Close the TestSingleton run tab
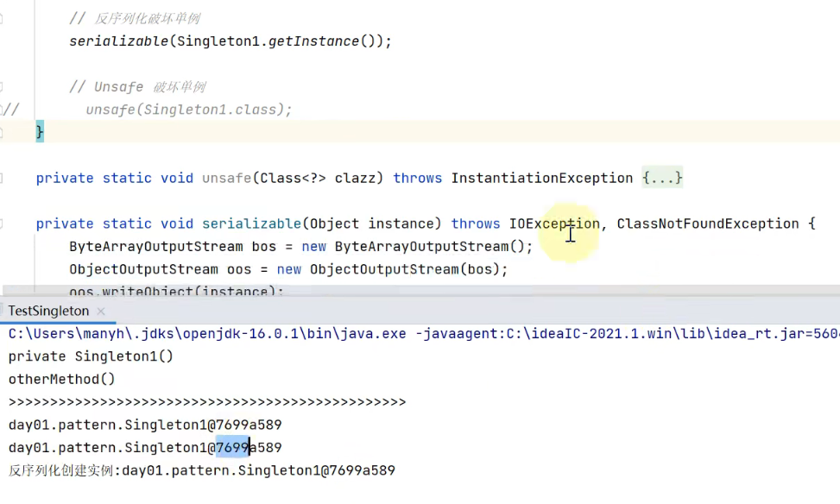 click(101, 312)
